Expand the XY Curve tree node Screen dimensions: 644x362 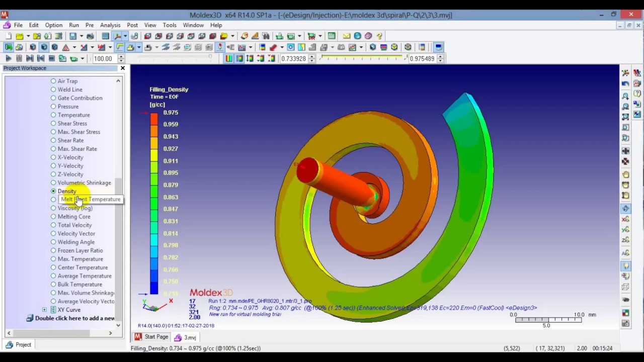[x=44, y=310]
